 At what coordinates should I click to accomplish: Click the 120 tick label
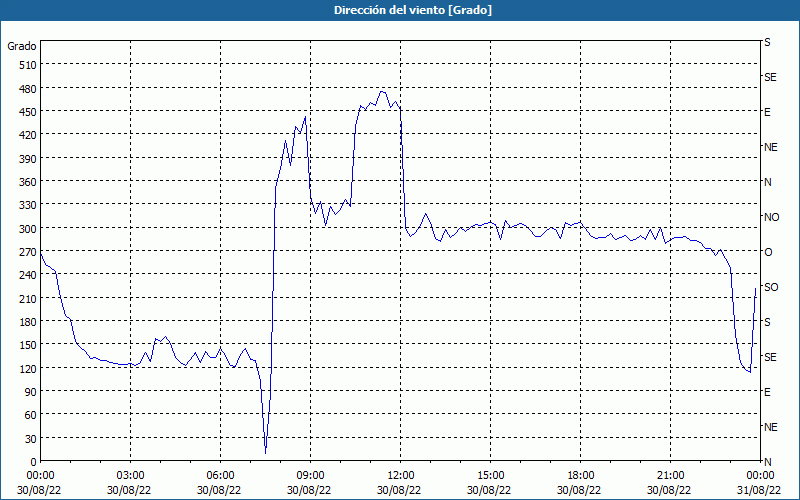28,369
